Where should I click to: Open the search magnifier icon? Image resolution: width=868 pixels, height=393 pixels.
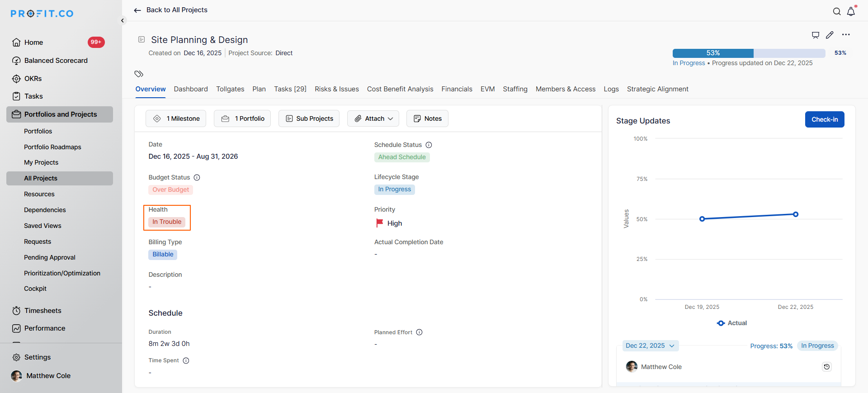pos(837,12)
